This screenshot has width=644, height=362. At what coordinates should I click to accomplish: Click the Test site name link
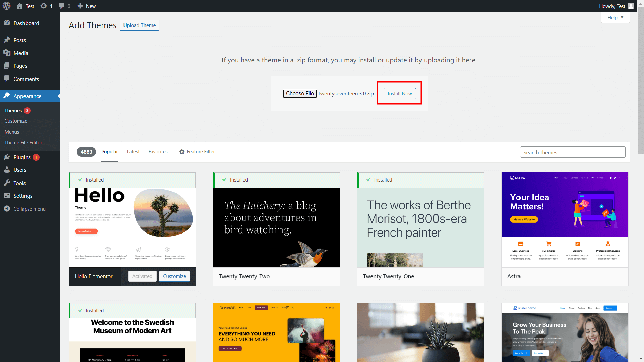coord(30,6)
